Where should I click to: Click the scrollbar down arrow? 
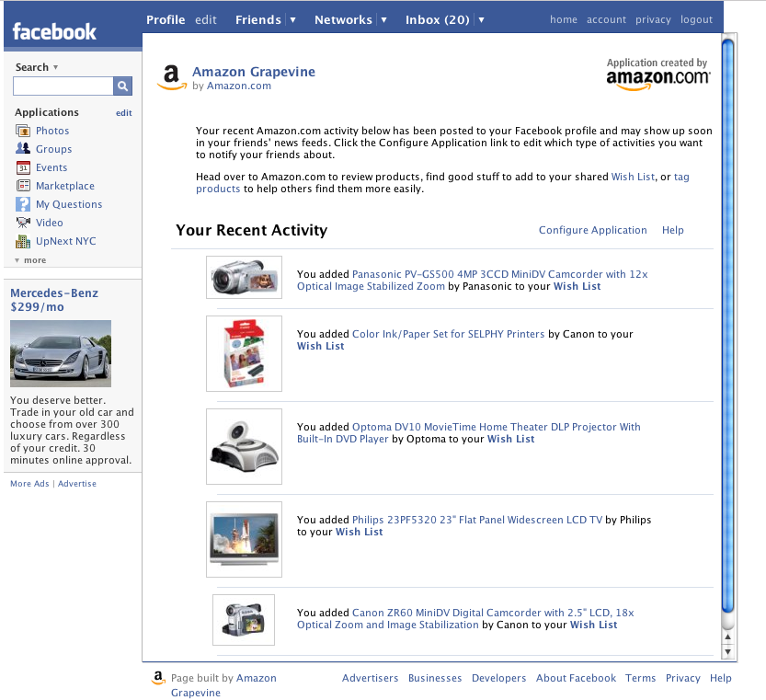click(728, 651)
